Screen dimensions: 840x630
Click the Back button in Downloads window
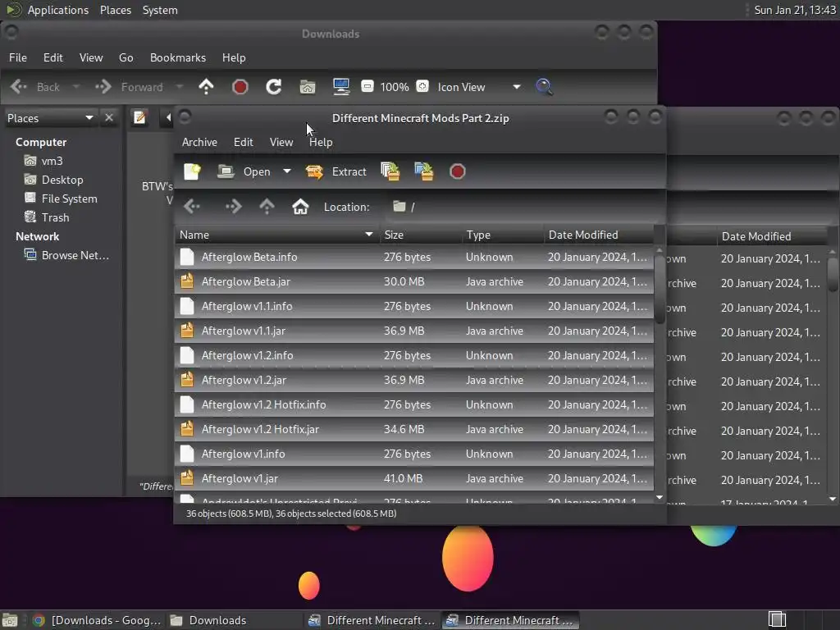(35, 87)
